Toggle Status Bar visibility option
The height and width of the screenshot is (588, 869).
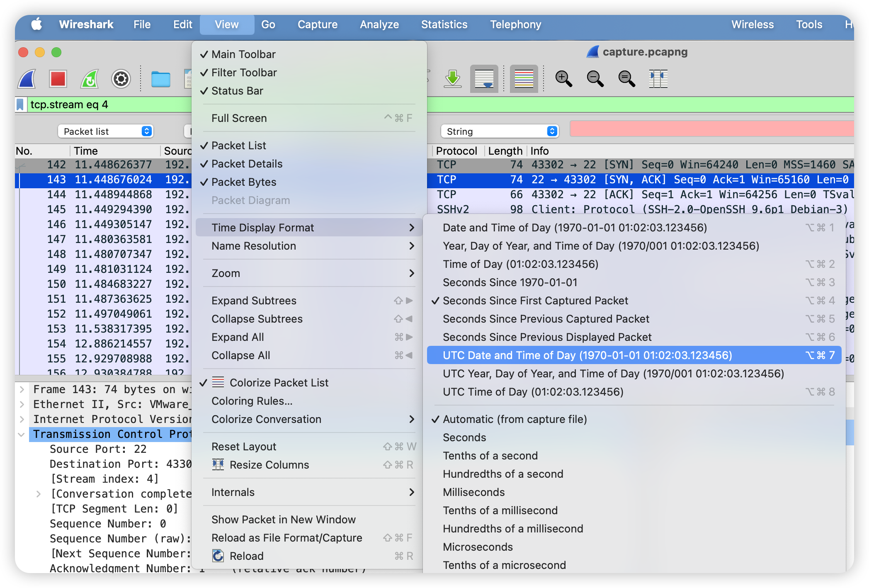tap(237, 91)
